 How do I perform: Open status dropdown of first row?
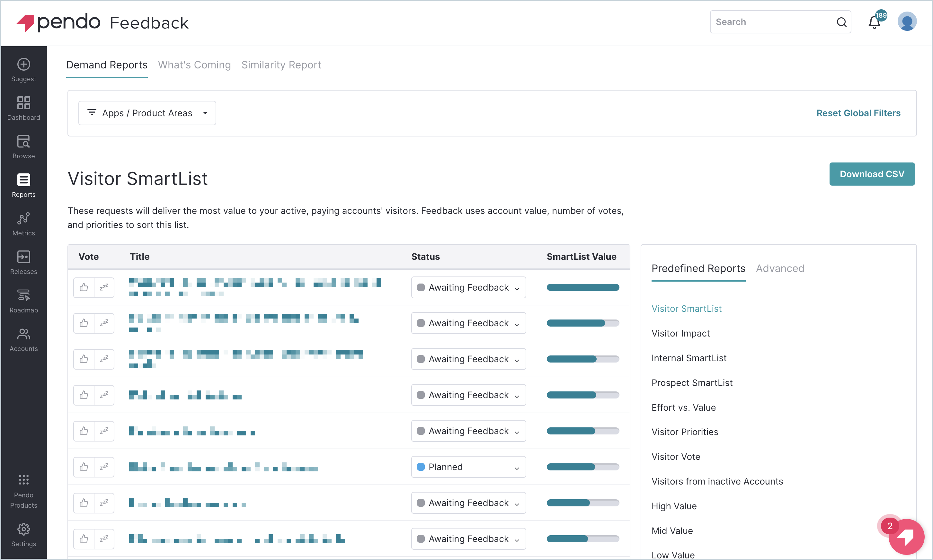(468, 288)
